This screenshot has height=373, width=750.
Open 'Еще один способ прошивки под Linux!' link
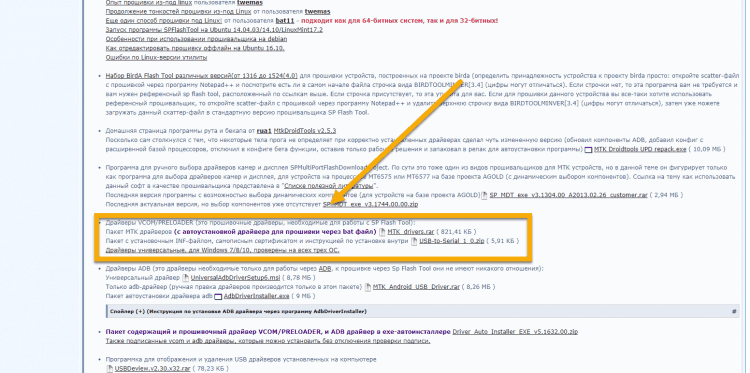pos(164,21)
